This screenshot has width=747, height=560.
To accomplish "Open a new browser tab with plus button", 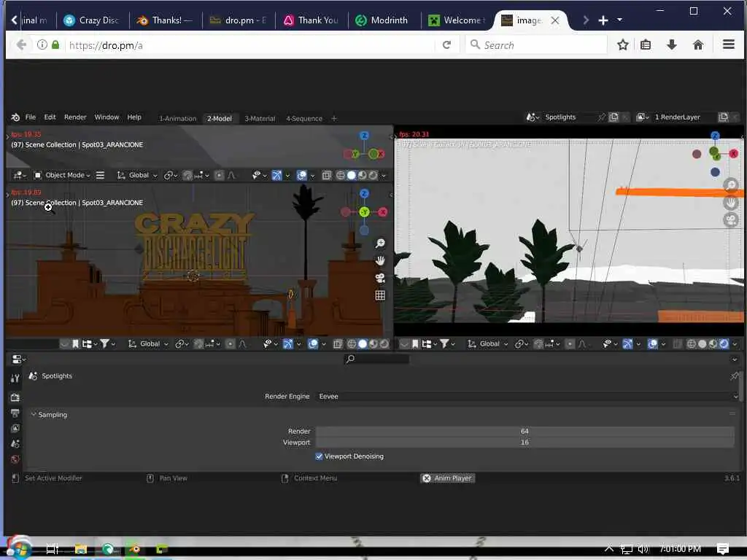I will tap(603, 20).
